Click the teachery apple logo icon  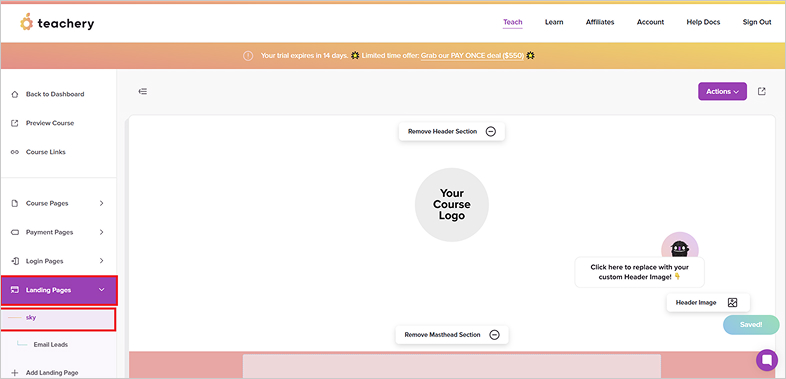27,22
